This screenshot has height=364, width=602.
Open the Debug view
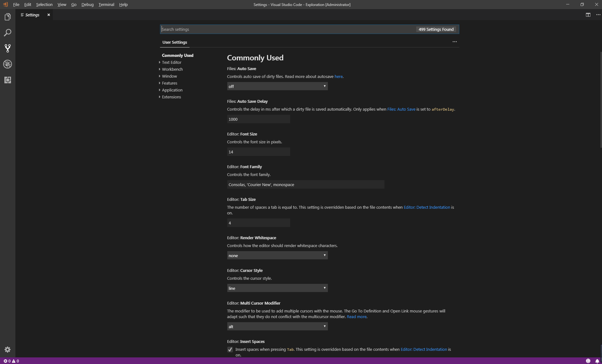point(8,64)
